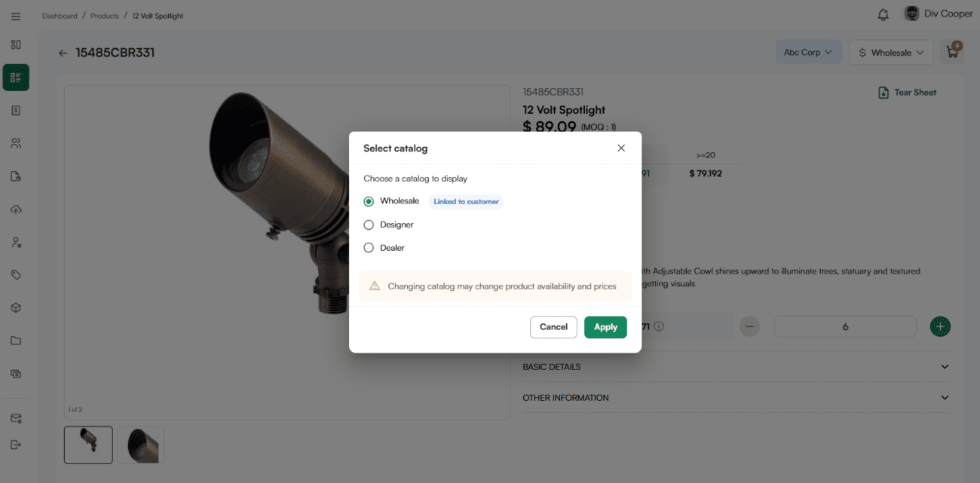Go to Products in breadcrumb
Screen dimensions: 980x483
pos(105,16)
